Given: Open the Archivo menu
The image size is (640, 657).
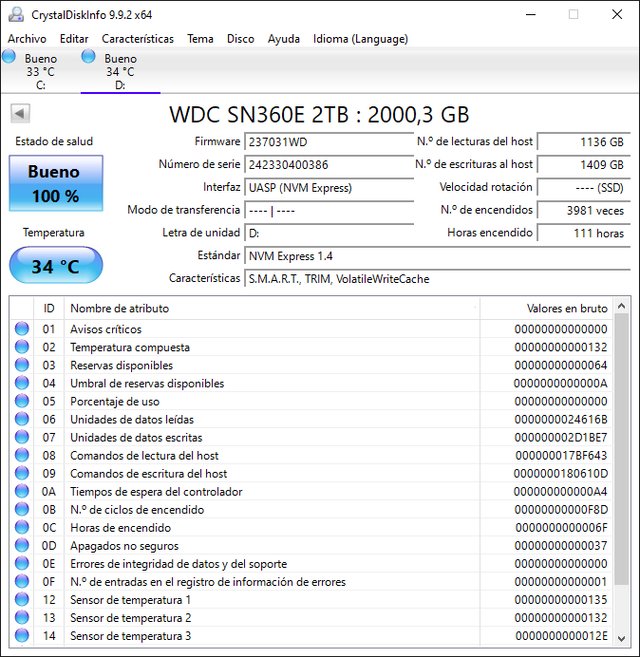Looking at the screenshot, I should tap(27, 39).
